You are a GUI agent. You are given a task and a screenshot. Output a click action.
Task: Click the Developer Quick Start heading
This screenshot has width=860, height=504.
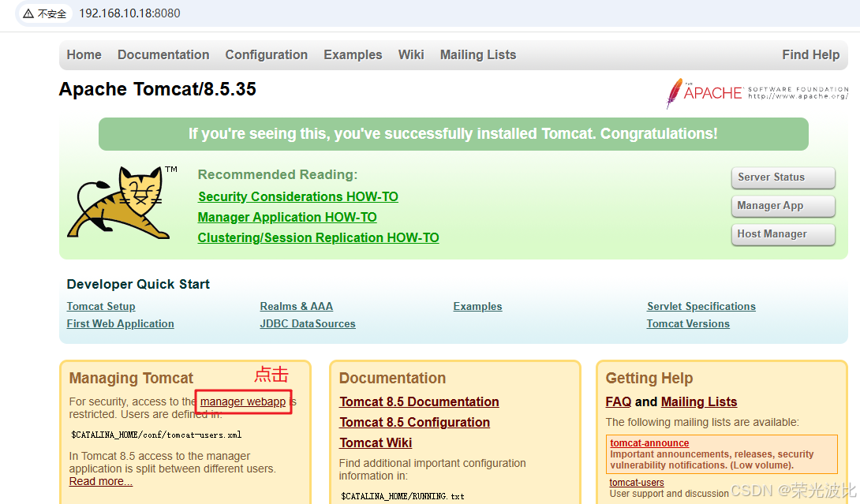[138, 285]
